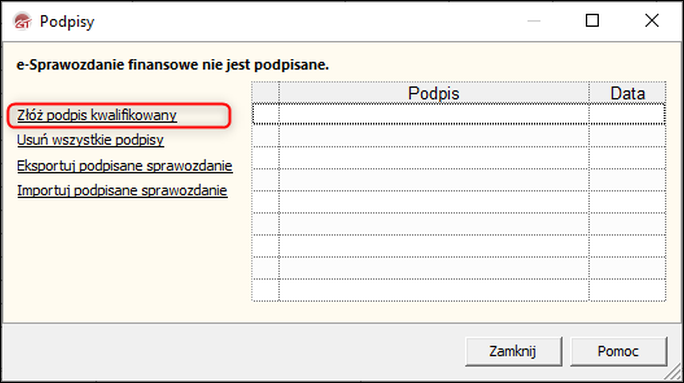Screen dimensions: 684x383
Task: Click the Podpisy title bar text
Action: coord(67,21)
